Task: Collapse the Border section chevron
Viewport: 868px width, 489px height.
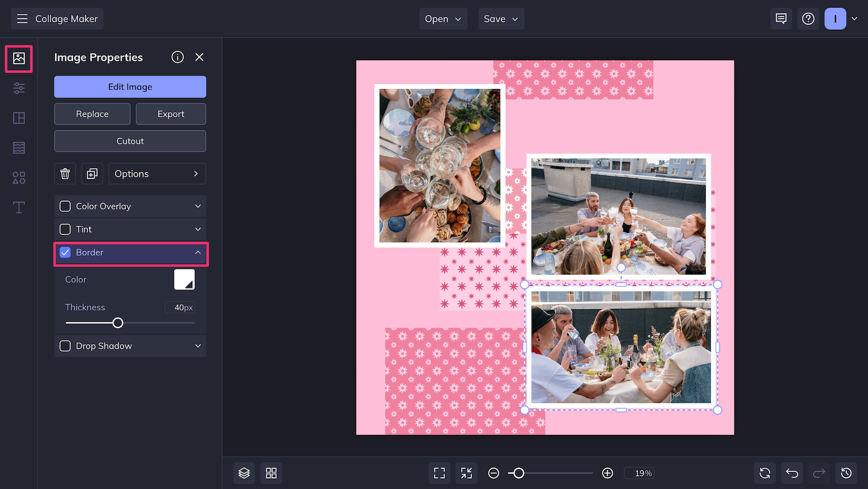Action: [x=198, y=252]
